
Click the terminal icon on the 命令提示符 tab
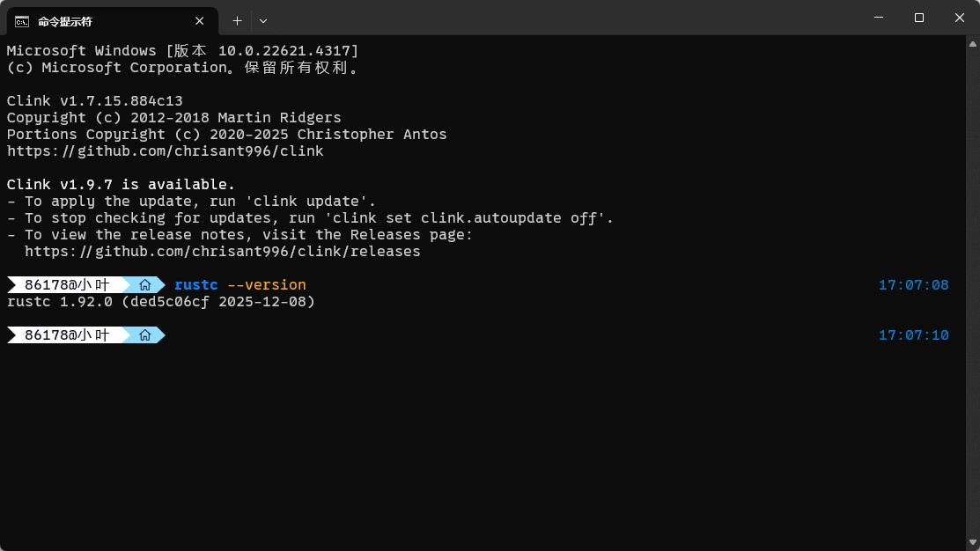22,20
